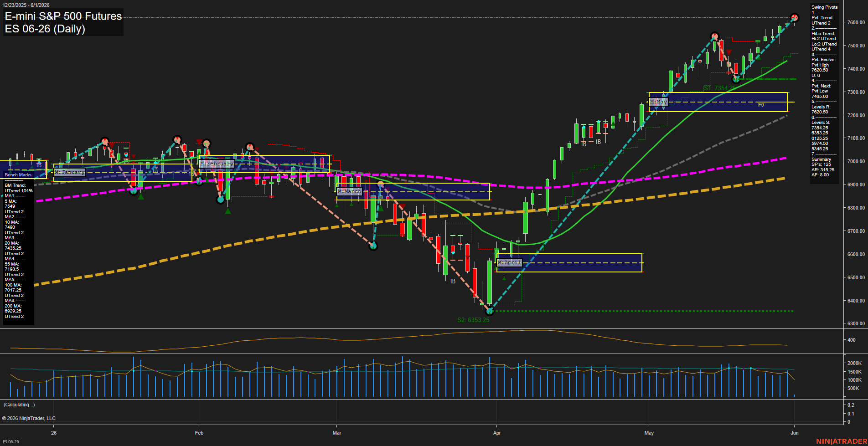Image resolution: width=868 pixels, height=446 pixels.
Task: Select the 12/23/2025 - 6/1/2026 date range text
Action: [26, 5]
